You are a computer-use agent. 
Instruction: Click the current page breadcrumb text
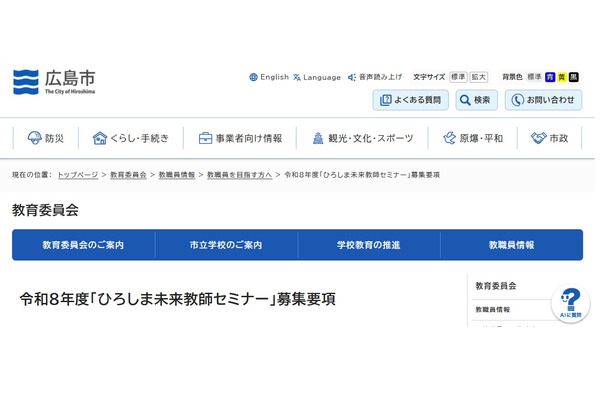(x=362, y=175)
